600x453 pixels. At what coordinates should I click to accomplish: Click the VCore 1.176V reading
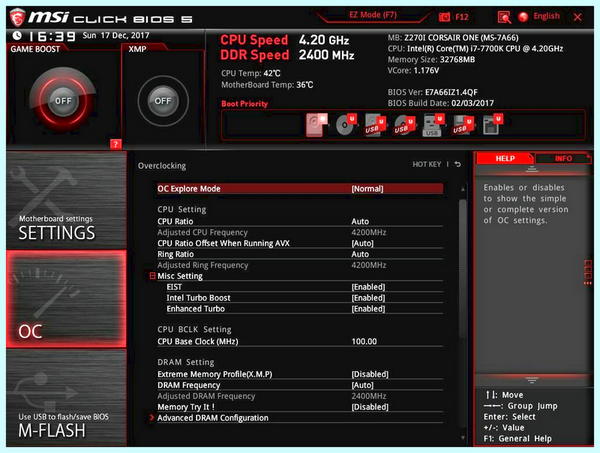tap(413, 70)
